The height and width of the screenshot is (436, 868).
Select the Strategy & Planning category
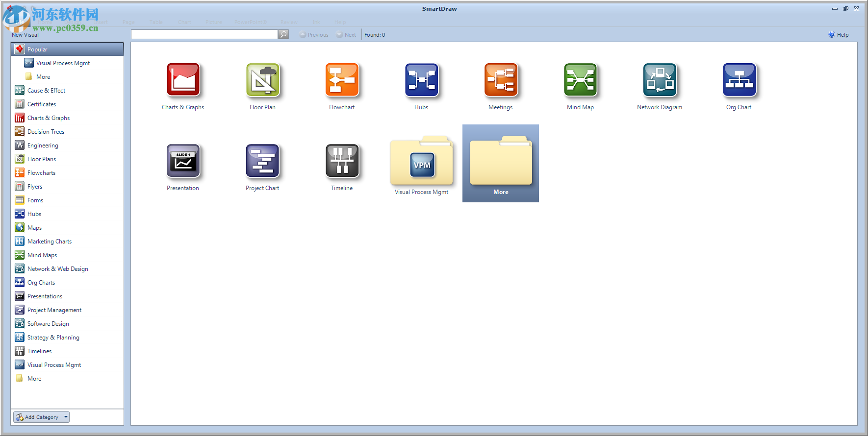point(53,338)
